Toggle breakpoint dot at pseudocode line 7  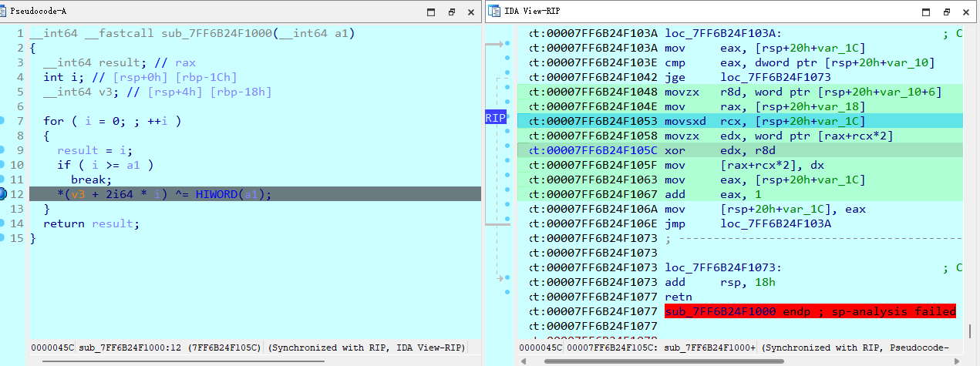tap(3, 121)
